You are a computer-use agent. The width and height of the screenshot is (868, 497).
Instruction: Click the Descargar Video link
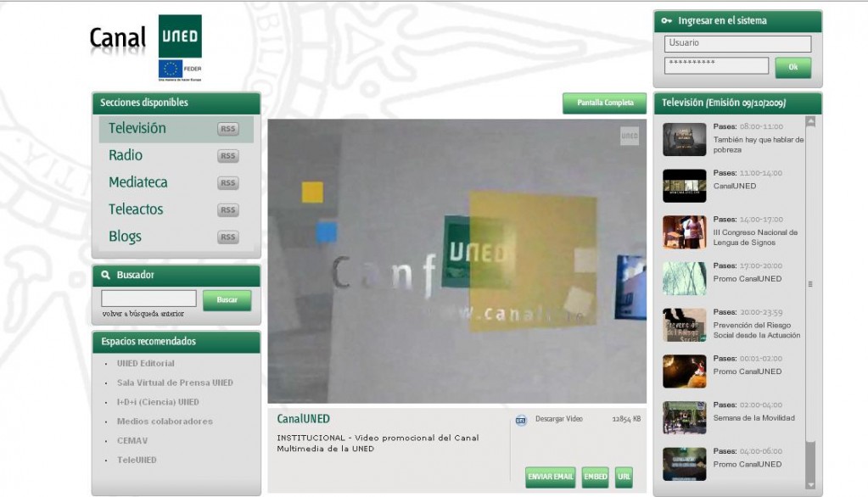pos(559,419)
